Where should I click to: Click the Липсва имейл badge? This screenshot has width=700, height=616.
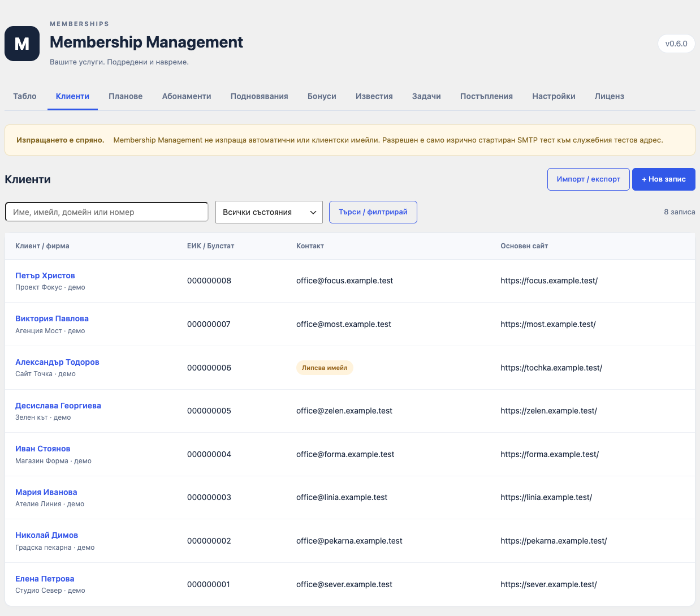(325, 368)
